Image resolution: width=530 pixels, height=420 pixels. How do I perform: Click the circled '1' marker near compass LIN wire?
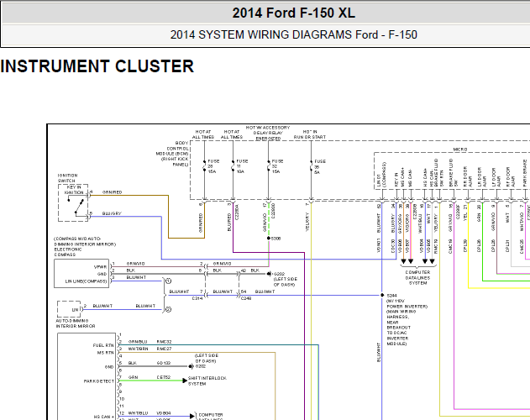click(x=168, y=281)
